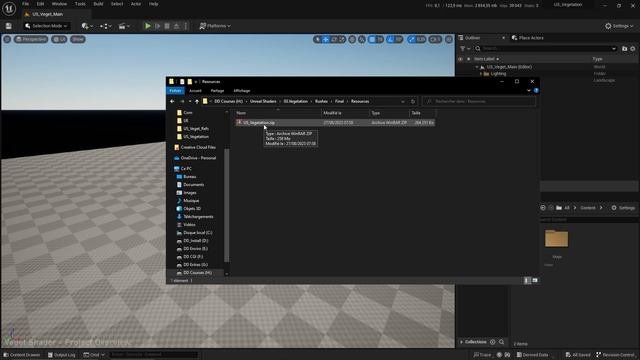Click the Explorer help question mark icon
Viewport: 640px width, 360px height.
pos(536,91)
